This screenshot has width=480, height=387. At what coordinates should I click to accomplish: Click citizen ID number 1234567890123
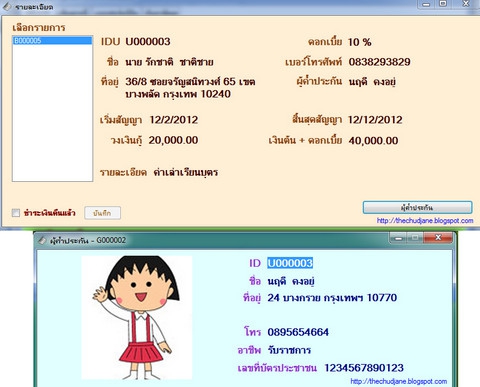(364, 368)
